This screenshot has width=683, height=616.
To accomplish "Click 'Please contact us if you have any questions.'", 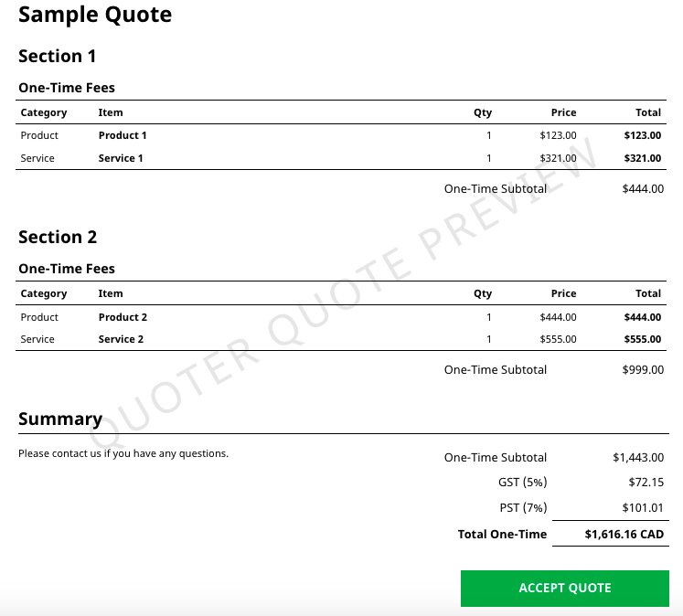I will (x=123, y=453).
